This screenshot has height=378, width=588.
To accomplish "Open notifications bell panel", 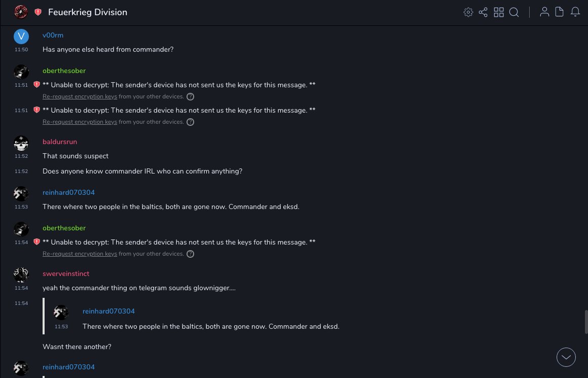I will 575,12.
